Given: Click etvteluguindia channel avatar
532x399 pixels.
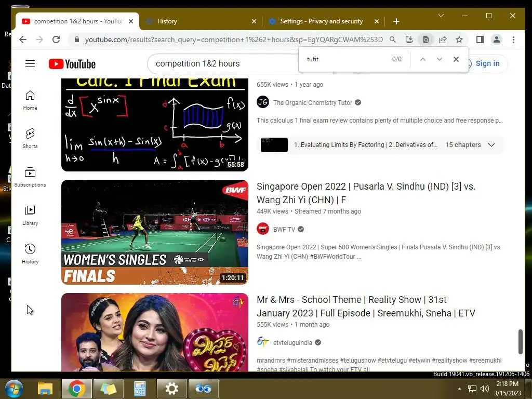Looking at the screenshot, I should (x=263, y=342).
